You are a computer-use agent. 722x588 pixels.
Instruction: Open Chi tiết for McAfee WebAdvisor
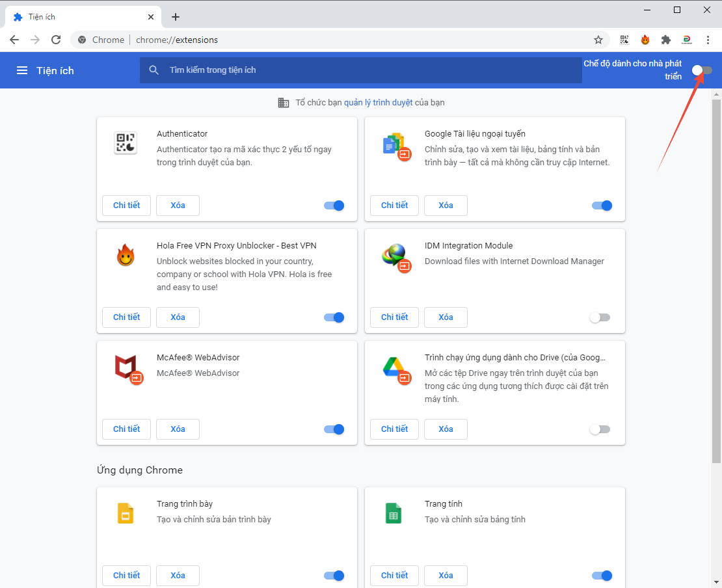point(127,429)
